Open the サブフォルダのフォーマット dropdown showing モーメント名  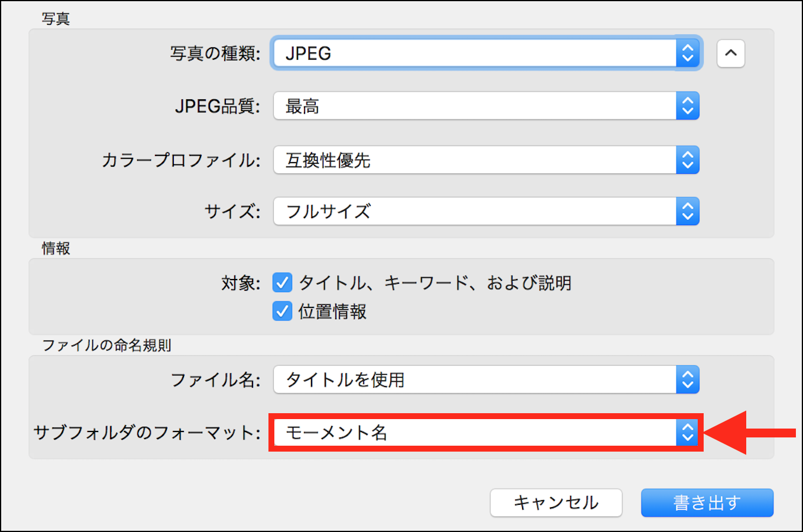pos(474,433)
